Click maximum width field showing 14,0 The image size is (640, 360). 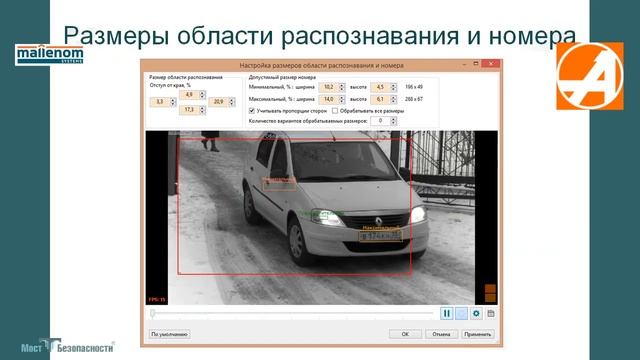(x=329, y=99)
